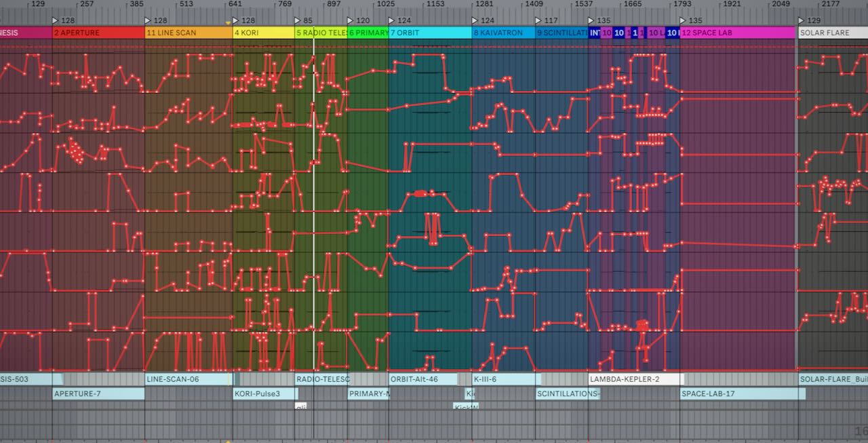This screenshot has width=868, height=443.
Task: Select the APERTURE-7 audio clip
Action: click(98, 393)
